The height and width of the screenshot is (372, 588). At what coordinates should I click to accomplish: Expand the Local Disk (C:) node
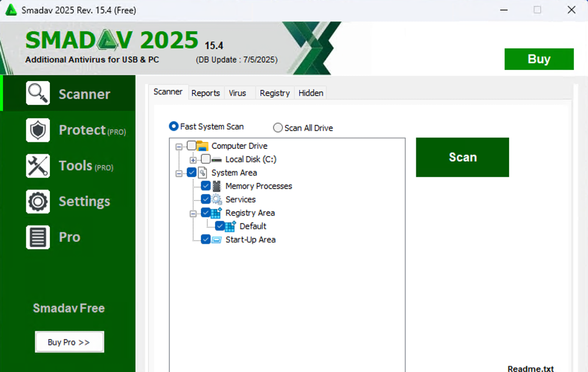pyautogui.click(x=193, y=160)
